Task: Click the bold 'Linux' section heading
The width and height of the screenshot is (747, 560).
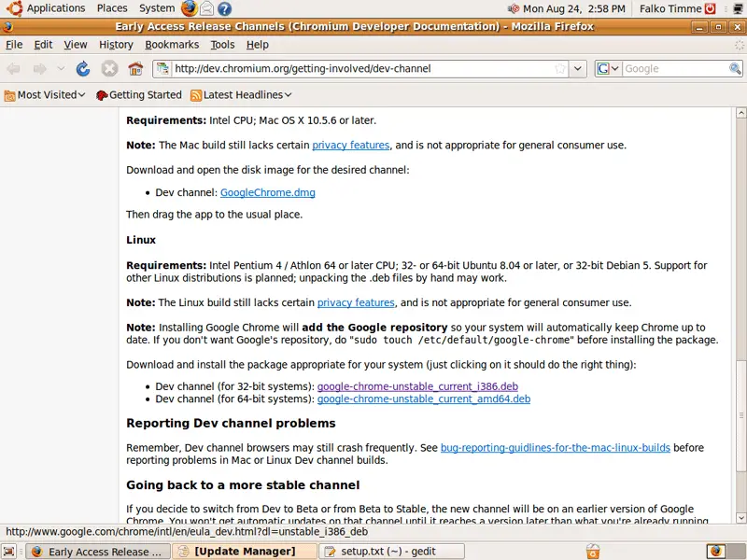Action: (x=141, y=240)
